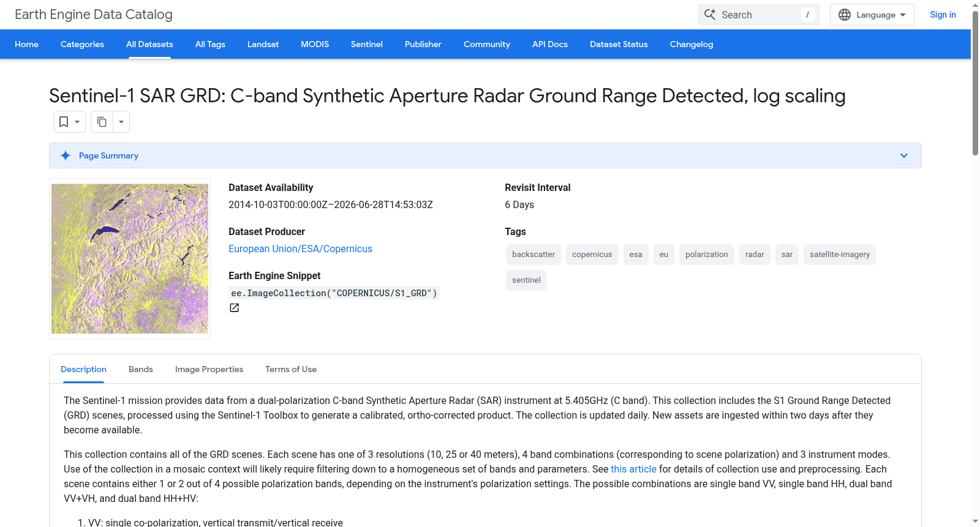Open Home in navigation bar
The width and height of the screenshot is (980, 527).
26,44
